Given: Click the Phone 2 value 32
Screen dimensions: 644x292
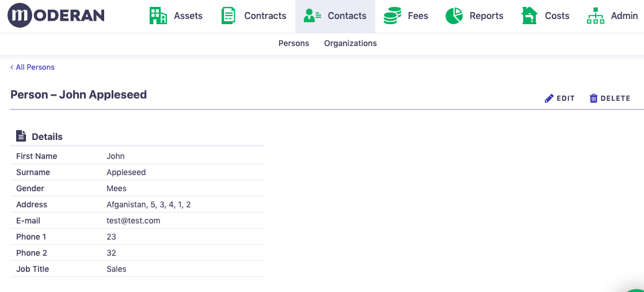Looking at the screenshot, I should pyautogui.click(x=111, y=253).
